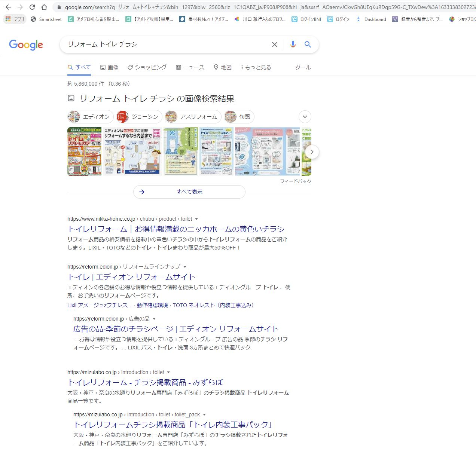The height and width of the screenshot is (456, 476).
Task: Switch to the ニュース tab
Action: coord(190,67)
